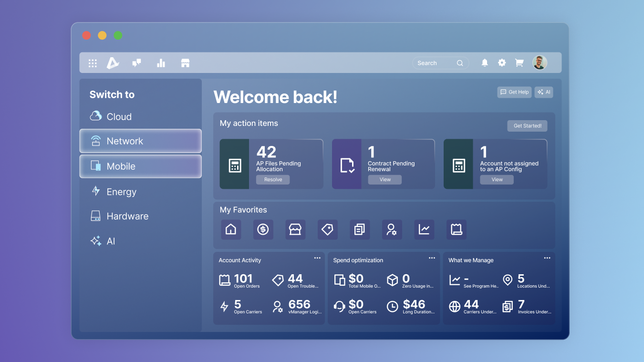Open the home favorite icon
The height and width of the screenshot is (362, 644).
point(231,229)
